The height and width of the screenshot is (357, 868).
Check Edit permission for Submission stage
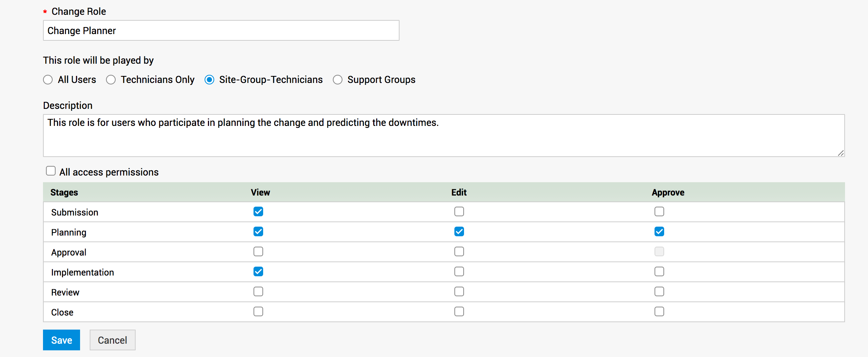(459, 211)
